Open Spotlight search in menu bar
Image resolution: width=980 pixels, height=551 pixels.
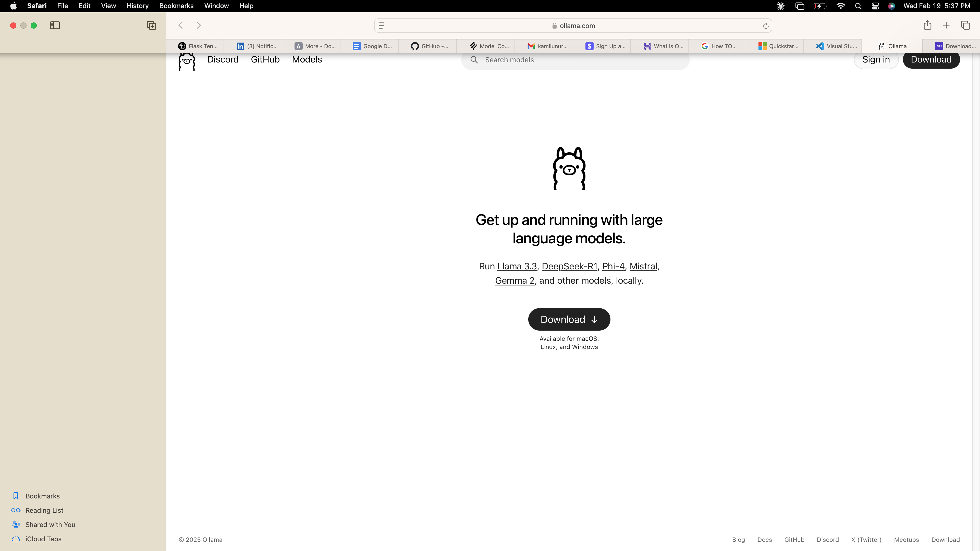pos(858,6)
